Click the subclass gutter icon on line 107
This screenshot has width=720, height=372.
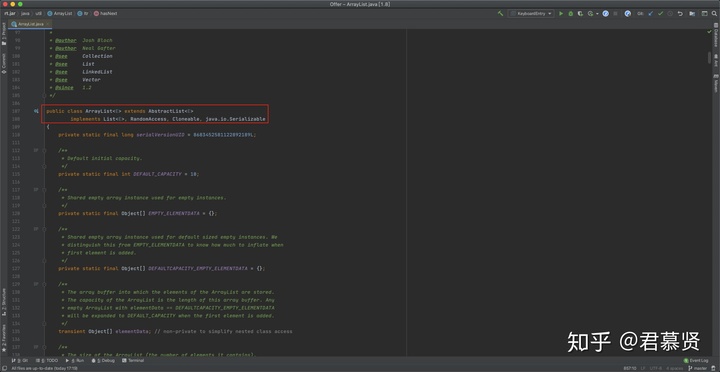click(x=35, y=111)
